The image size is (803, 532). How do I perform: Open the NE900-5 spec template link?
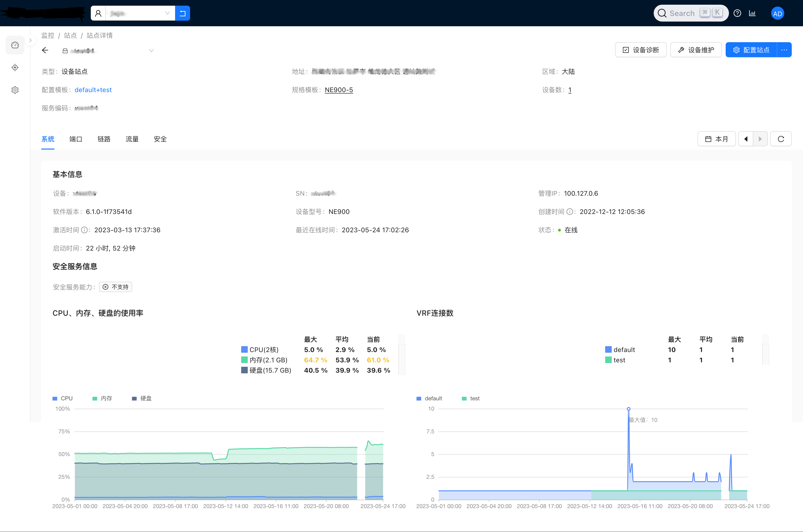click(x=339, y=90)
